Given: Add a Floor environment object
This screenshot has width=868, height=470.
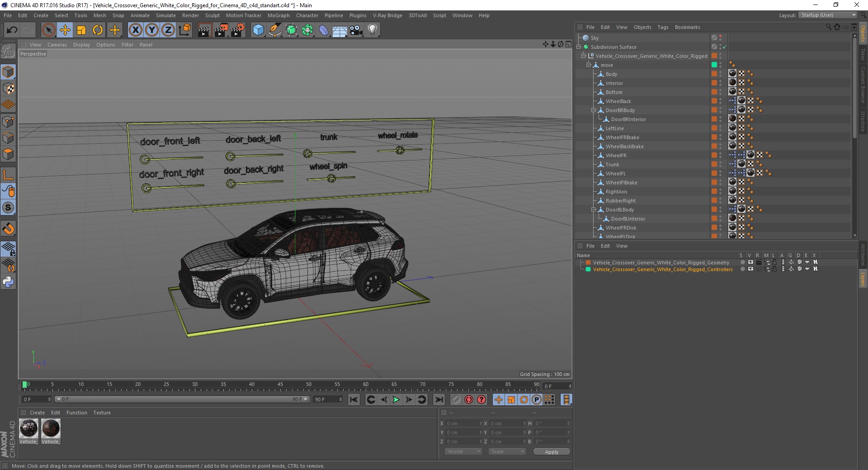Looking at the screenshot, I should point(340,30).
